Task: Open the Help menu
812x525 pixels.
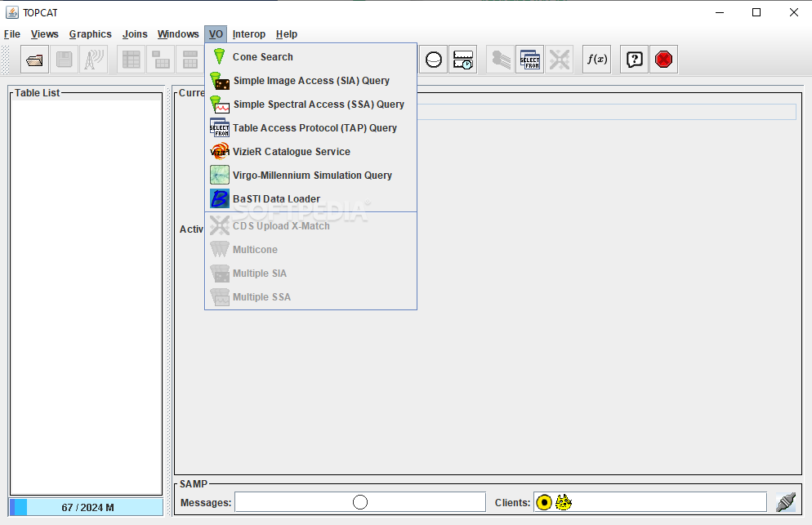Action: (287, 34)
